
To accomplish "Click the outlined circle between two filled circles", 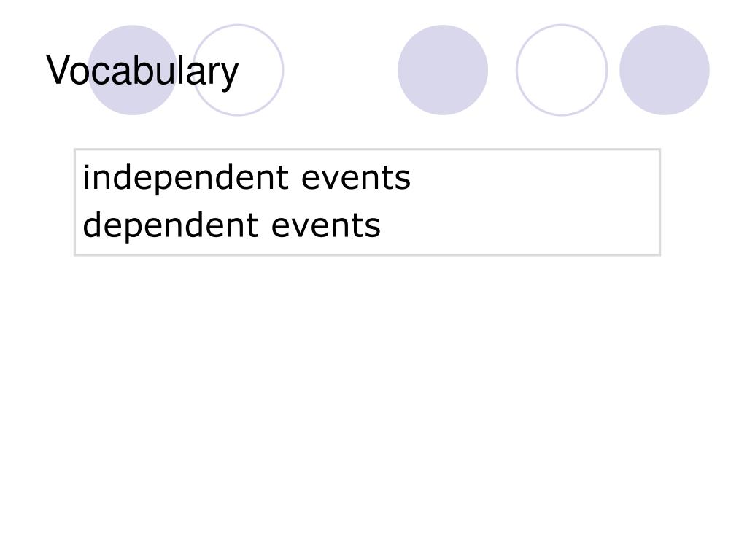I will click(562, 70).
